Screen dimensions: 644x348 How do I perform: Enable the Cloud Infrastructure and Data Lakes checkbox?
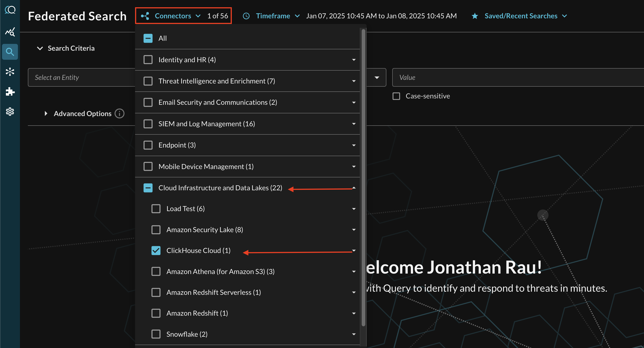tap(148, 188)
